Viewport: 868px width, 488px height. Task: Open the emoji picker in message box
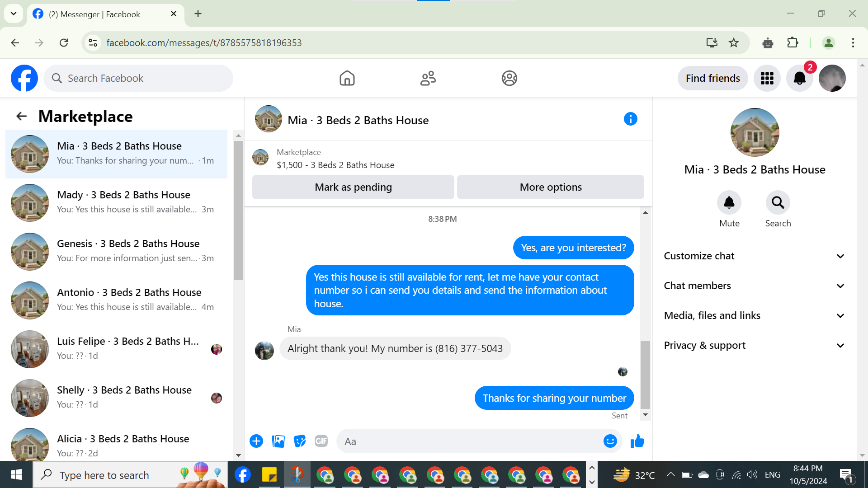pos(610,441)
